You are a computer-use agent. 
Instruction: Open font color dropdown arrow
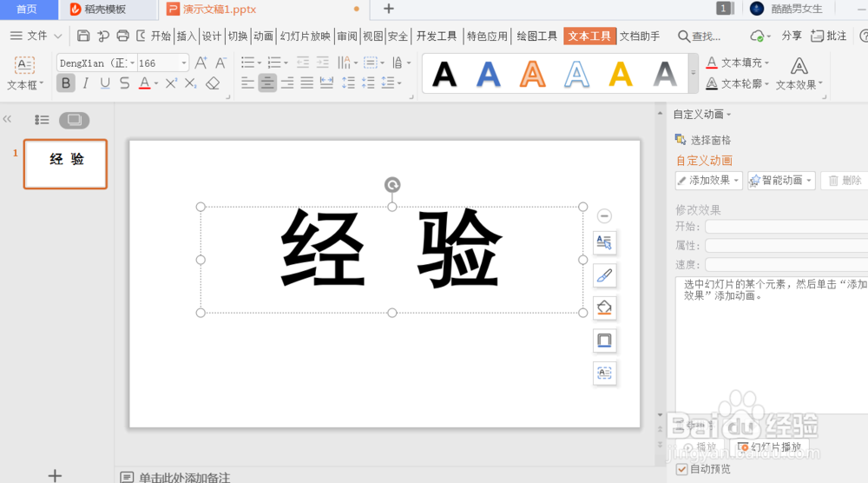tap(156, 83)
